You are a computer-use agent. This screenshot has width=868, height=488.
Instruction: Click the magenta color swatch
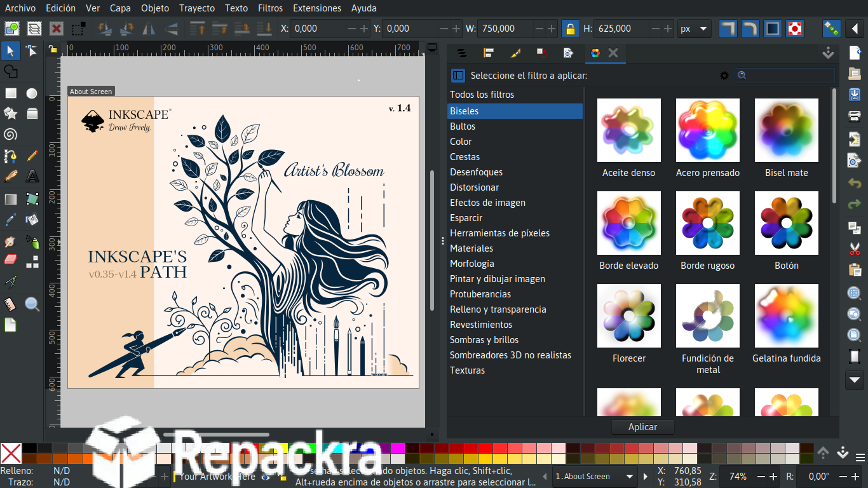(x=398, y=448)
